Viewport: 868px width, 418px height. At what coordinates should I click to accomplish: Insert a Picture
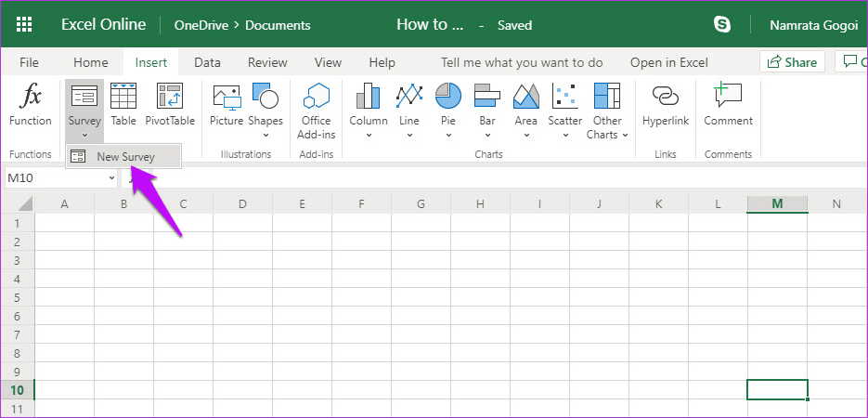click(227, 97)
